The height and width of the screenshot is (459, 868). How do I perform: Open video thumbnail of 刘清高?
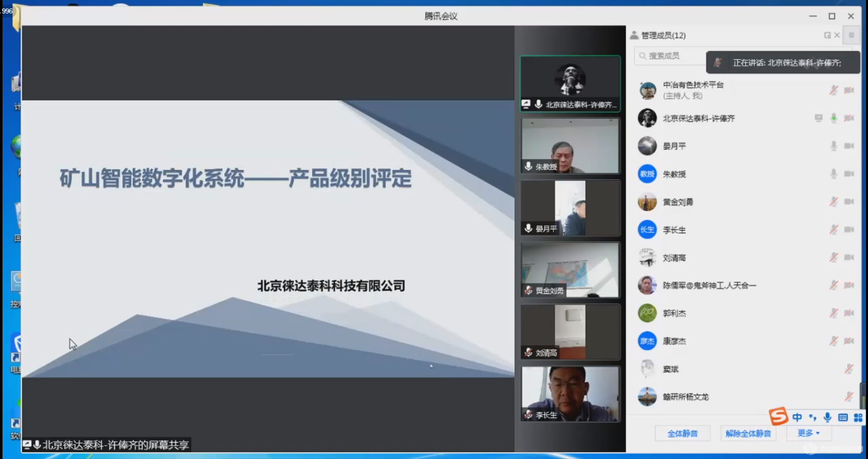[570, 332]
